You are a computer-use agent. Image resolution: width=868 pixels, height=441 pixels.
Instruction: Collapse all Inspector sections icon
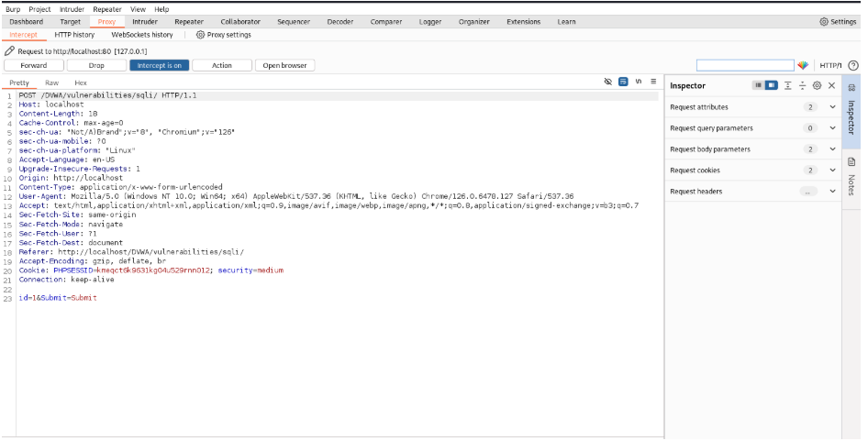[802, 85]
